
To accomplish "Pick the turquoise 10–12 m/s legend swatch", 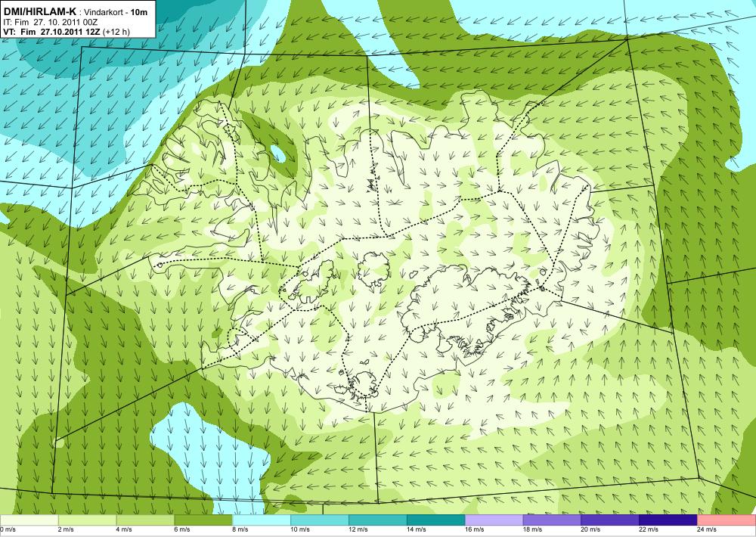I will 320,520.
